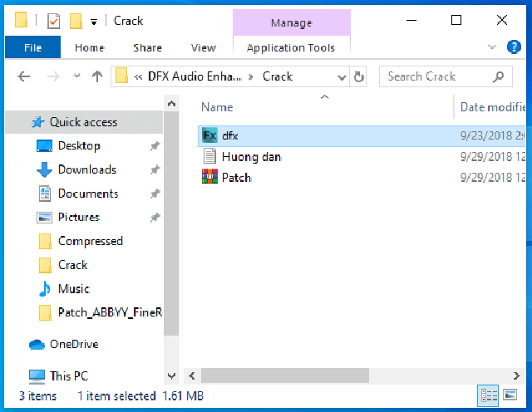The image size is (532, 412).
Task: Select the Patch archive file
Action: [362, 178]
